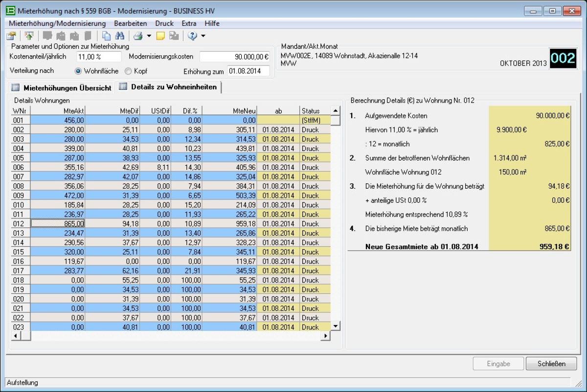Click the Kostenanteil/jährlich field 11,00 %
Image resolution: width=587 pixels, height=392 pixels.
pyautogui.click(x=99, y=57)
